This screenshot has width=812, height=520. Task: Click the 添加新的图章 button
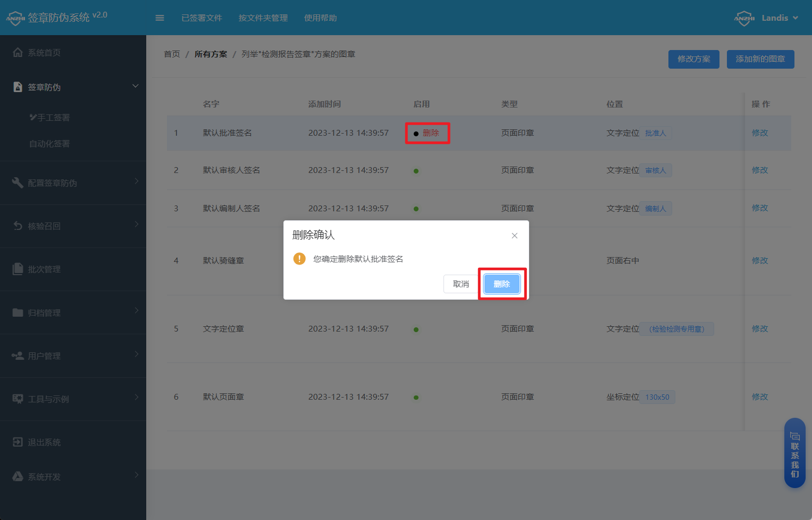pos(760,59)
